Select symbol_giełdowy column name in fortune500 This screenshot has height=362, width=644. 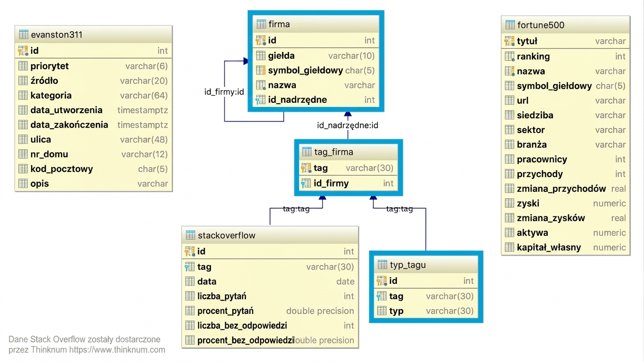pos(554,86)
